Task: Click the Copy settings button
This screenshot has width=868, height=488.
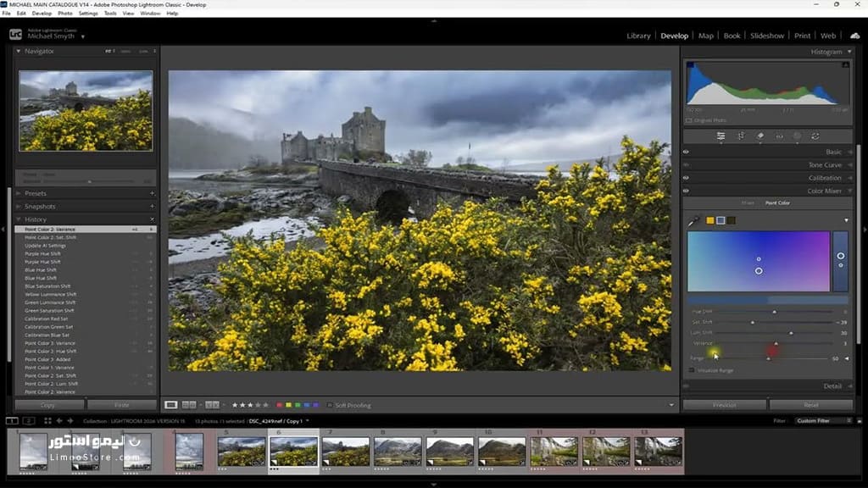Action: click(48, 405)
